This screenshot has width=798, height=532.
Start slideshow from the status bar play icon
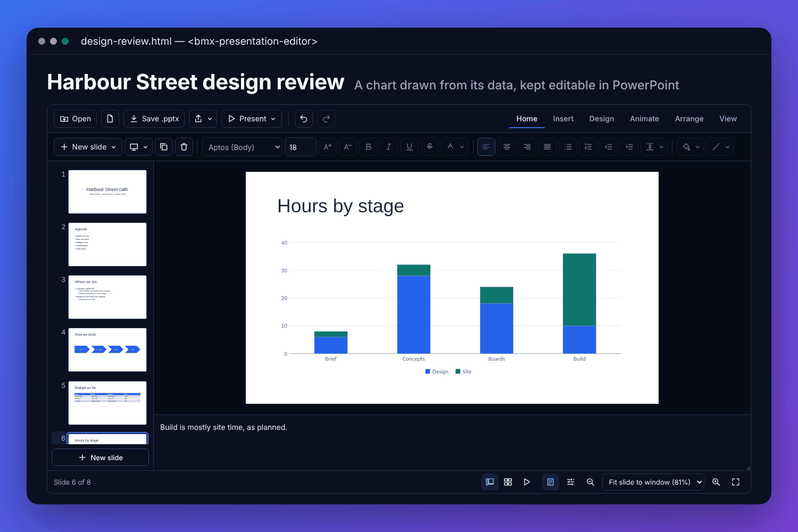[x=527, y=482]
